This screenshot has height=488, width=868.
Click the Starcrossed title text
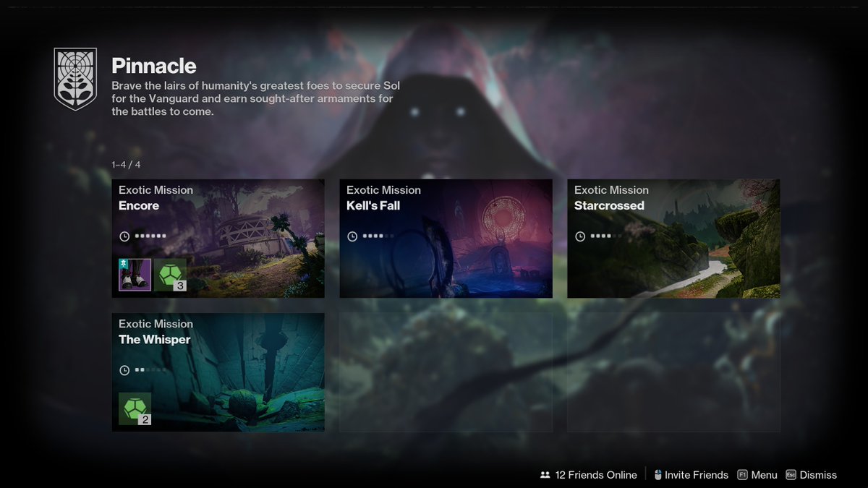click(609, 205)
